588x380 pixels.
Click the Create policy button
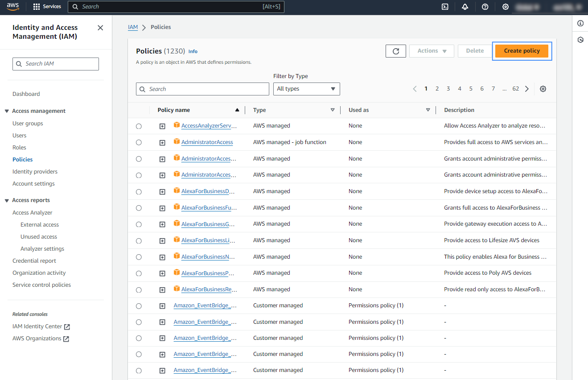[x=522, y=51]
